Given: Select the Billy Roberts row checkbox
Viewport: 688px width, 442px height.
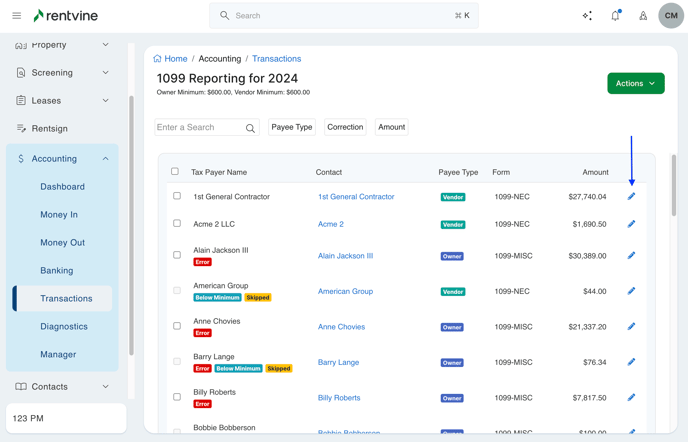Looking at the screenshot, I should tap(177, 397).
